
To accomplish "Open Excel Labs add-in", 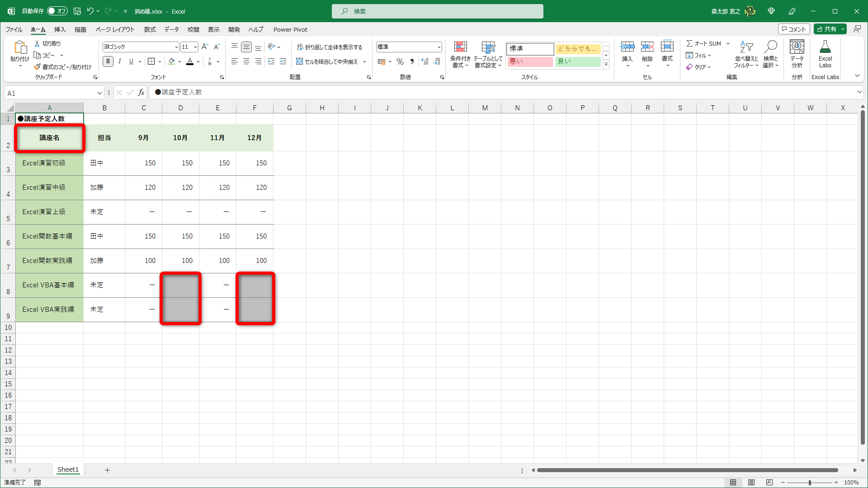I will [x=825, y=54].
